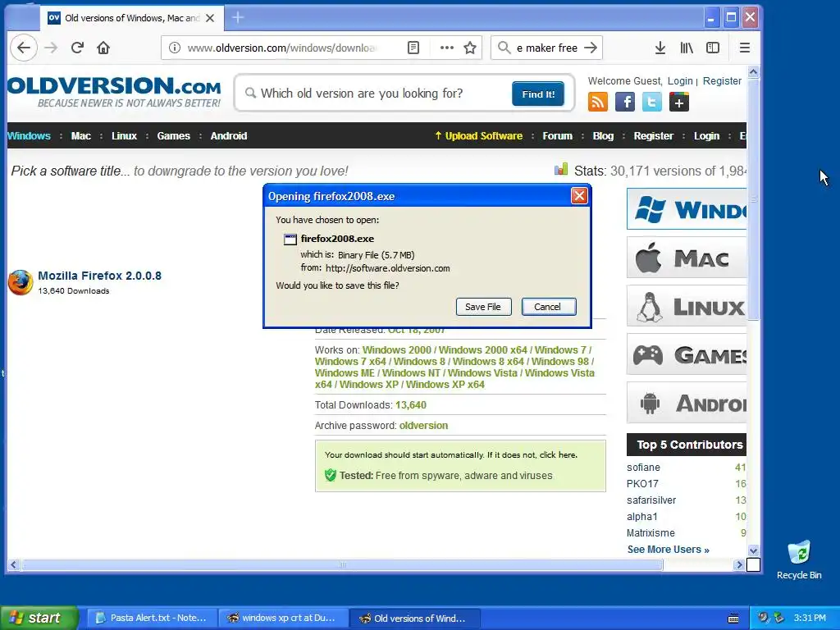
Task: Click the Twitter icon
Action: coord(652,102)
